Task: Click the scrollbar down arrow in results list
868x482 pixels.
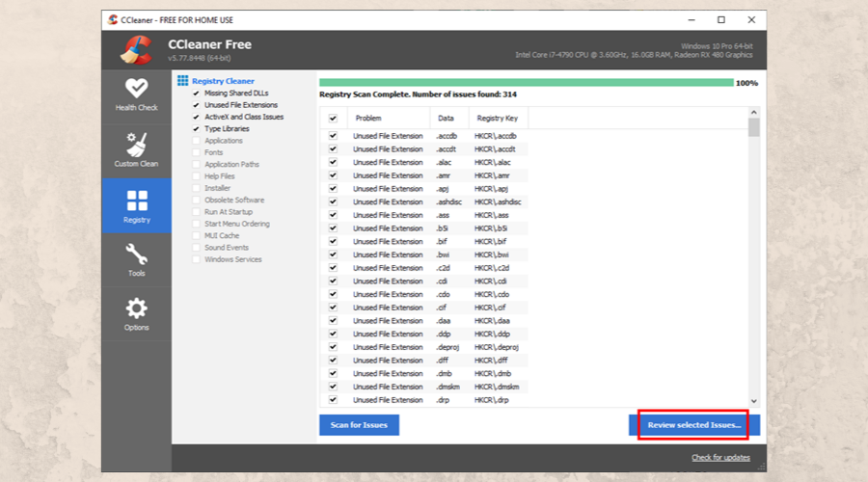Action: (753, 401)
